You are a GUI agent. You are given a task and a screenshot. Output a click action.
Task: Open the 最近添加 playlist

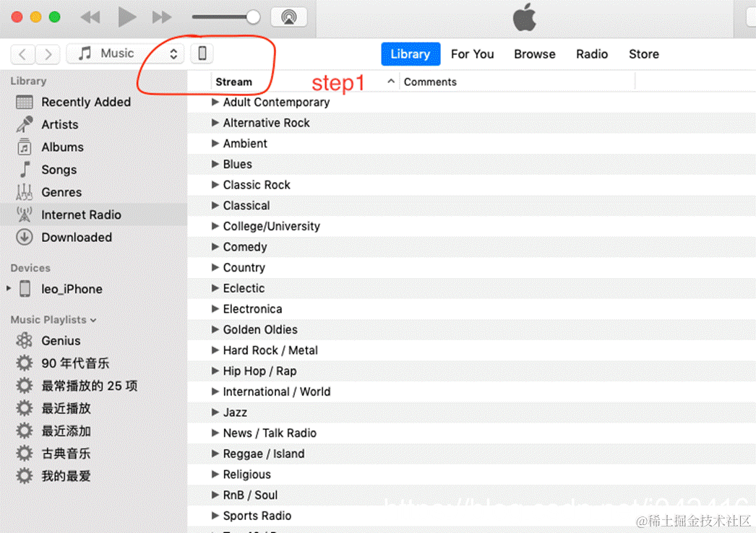pyautogui.click(x=93, y=431)
